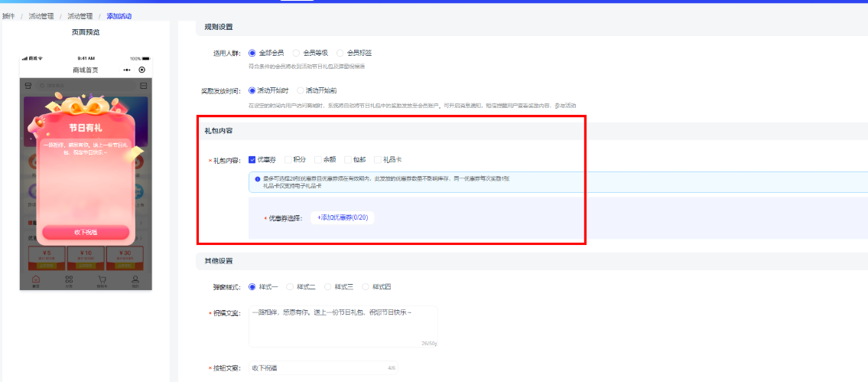The height and width of the screenshot is (382, 868).
Task: Click the blue info icon in notice box
Action: click(x=258, y=179)
